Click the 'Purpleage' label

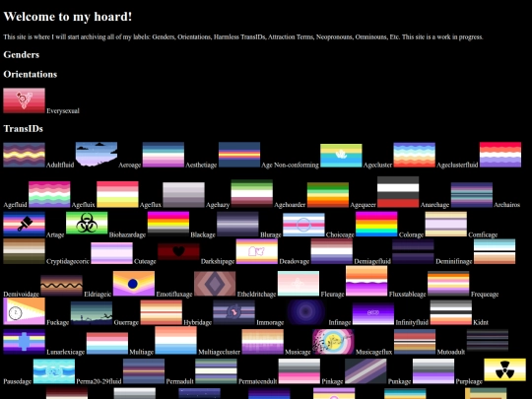click(x=469, y=381)
